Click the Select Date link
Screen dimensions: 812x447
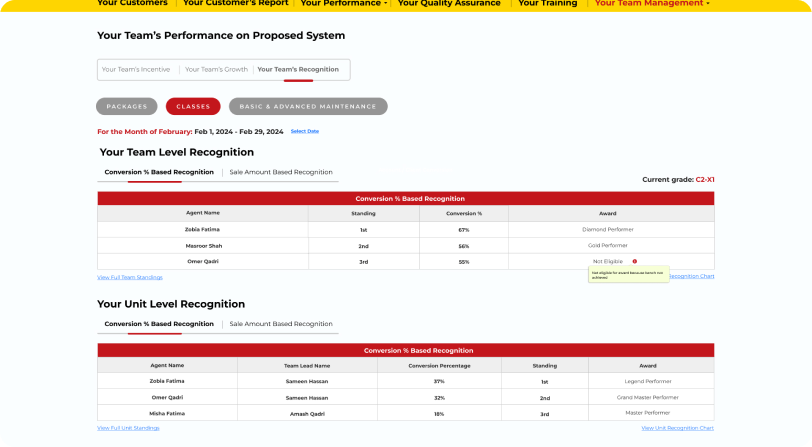305,131
